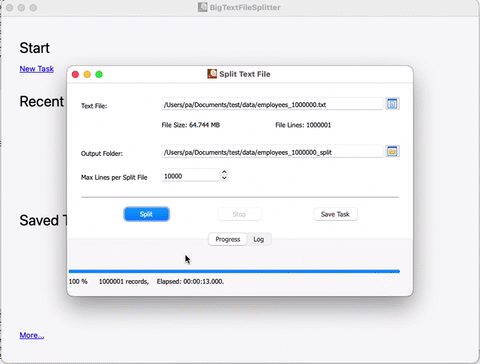Click the disabled Stop button
The height and width of the screenshot is (364, 480).
pyautogui.click(x=239, y=214)
